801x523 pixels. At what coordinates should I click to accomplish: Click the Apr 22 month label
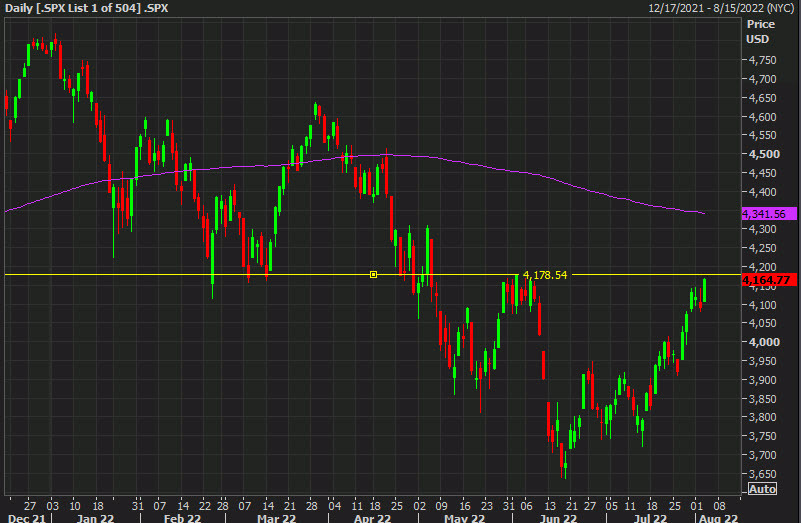pyautogui.click(x=372, y=518)
